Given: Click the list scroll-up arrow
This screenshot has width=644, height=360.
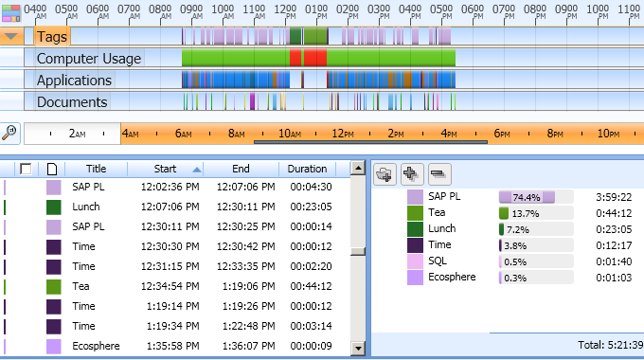Looking at the screenshot, I should click(358, 168).
